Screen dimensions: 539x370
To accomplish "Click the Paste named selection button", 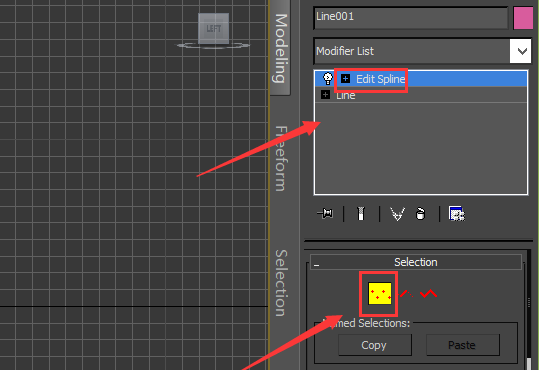I will pyautogui.click(x=463, y=345).
